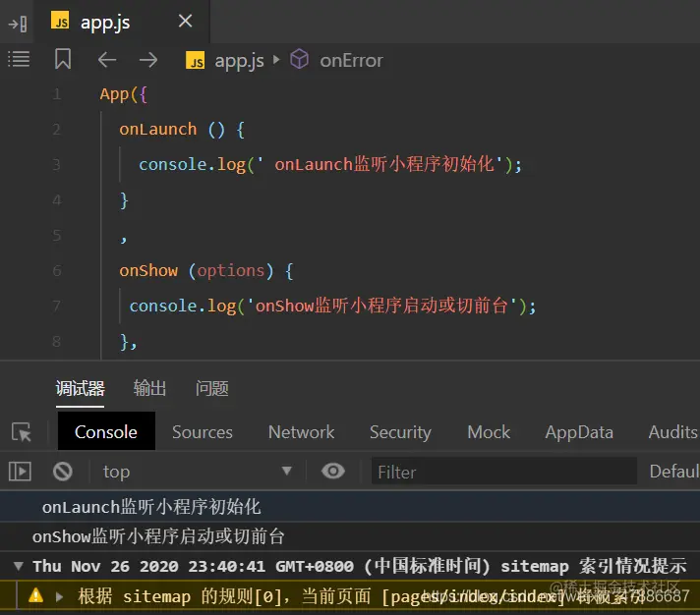Image resolution: width=700 pixels, height=615 pixels.
Task: Click app.js in the breadcrumb path
Action: pyautogui.click(x=239, y=61)
